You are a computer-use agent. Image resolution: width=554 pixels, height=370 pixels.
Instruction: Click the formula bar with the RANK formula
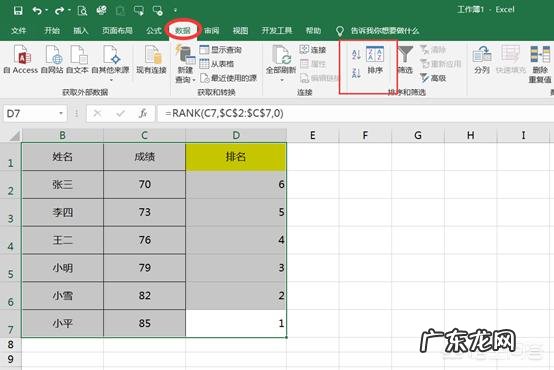(x=355, y=113)
